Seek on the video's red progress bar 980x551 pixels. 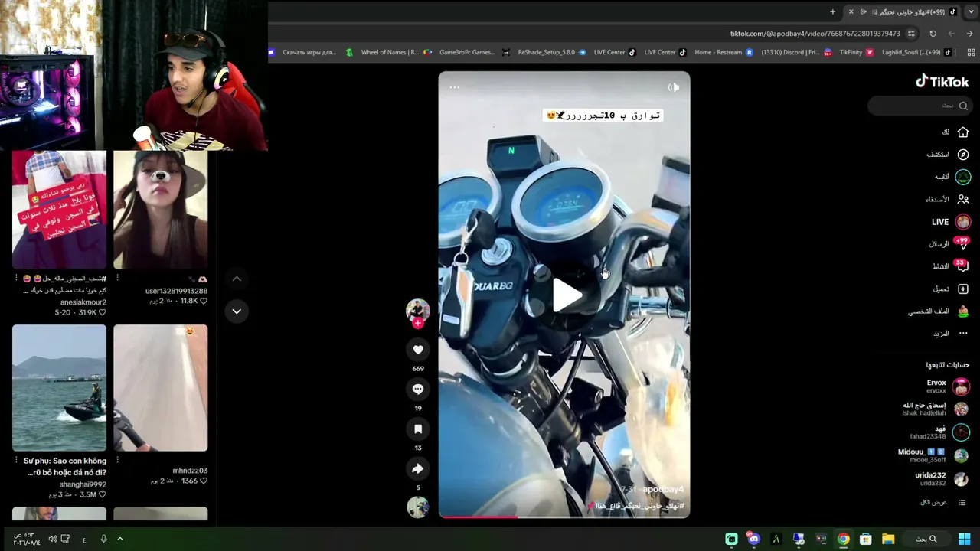tap(564, 517)
